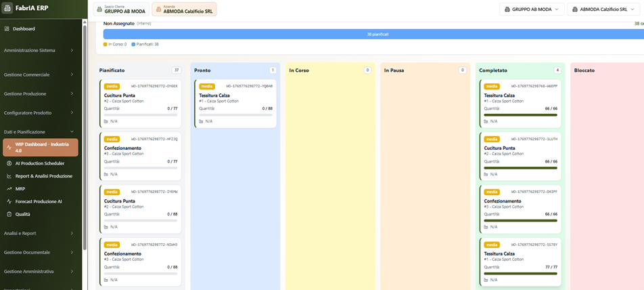Screen dimensions: 644x290
Task: Open the GRUPPO AB MODA dropdown at top right
Action: point(532,9)
